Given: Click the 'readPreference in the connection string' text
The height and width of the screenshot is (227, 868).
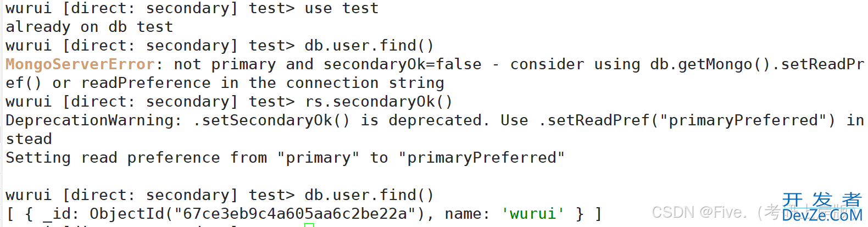Looking at the screenshot, I should click(263, 83).
